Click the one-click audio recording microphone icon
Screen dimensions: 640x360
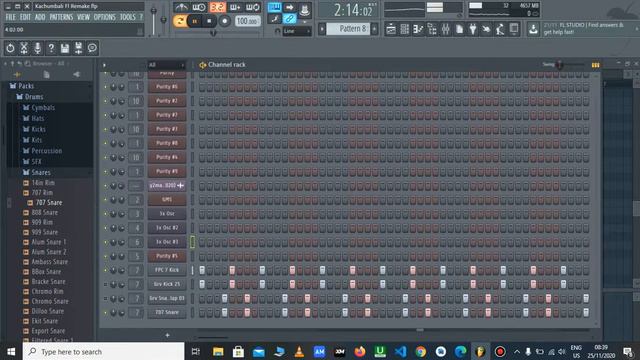38,48
